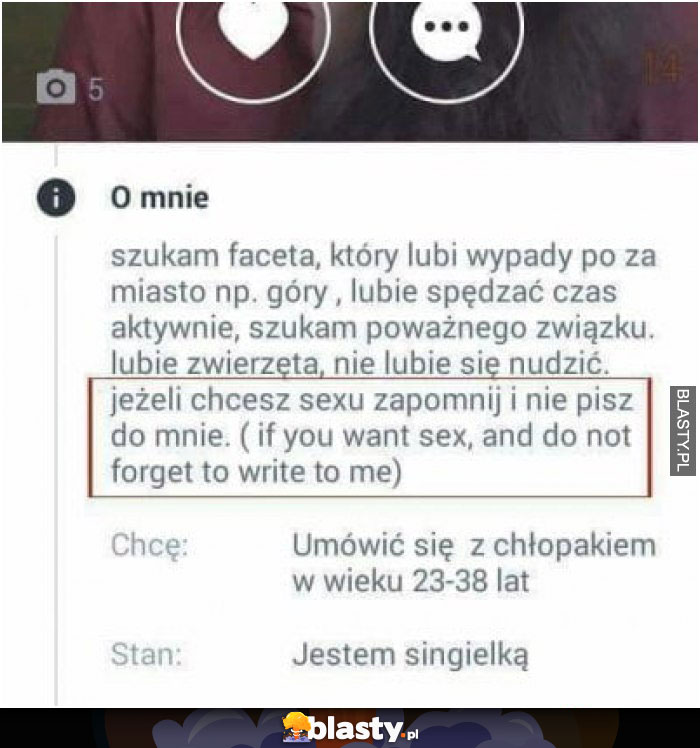Click the szukam faceta bio paragraph
The height and width of the screenshot is (748, 700).
click(383, 309)
